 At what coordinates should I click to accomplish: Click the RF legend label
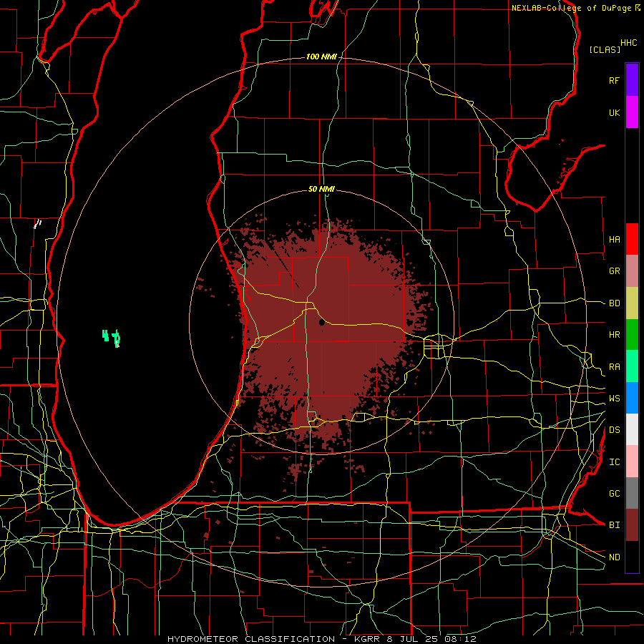click(x=614, y=80)
